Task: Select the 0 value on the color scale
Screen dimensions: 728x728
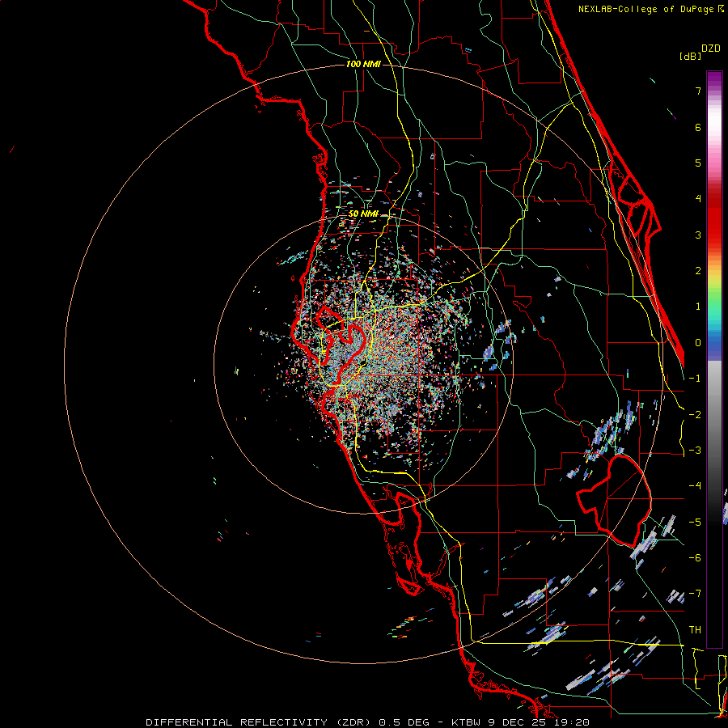Action: (698, 343)
